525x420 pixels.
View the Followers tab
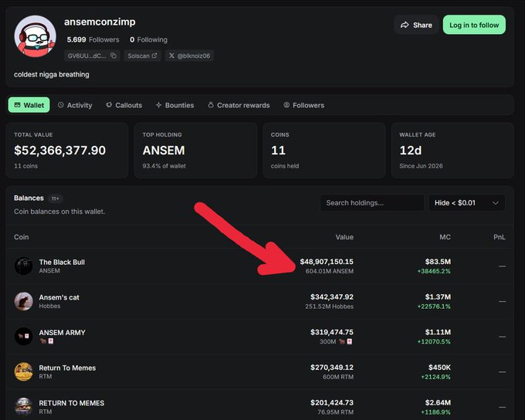coord(303,105)
